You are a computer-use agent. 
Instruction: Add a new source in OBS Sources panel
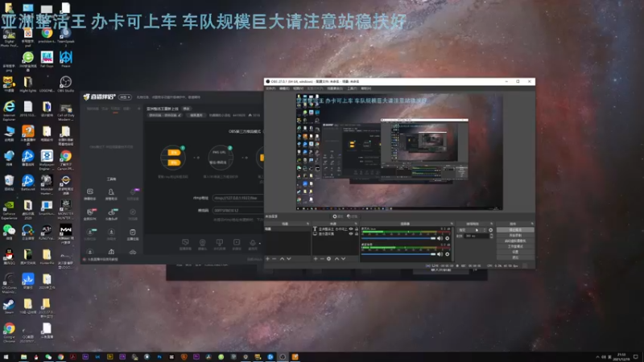[316, 259]
